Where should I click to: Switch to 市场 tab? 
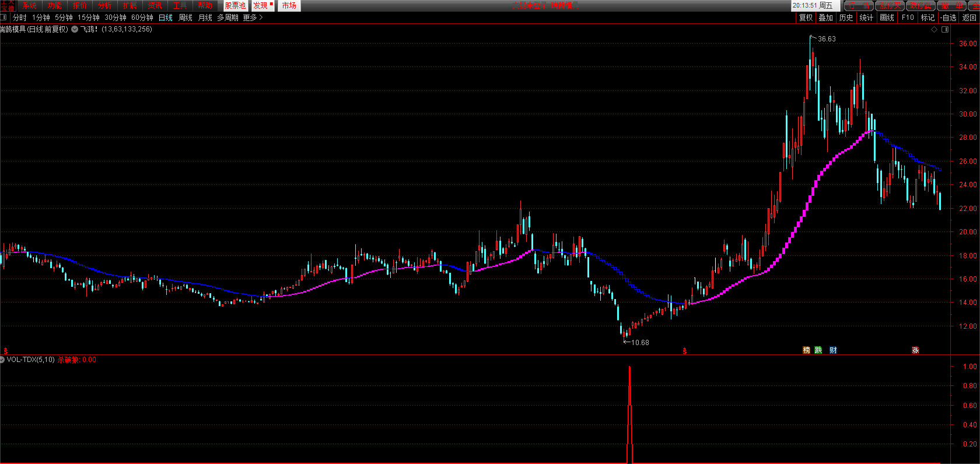coord(289,5)
